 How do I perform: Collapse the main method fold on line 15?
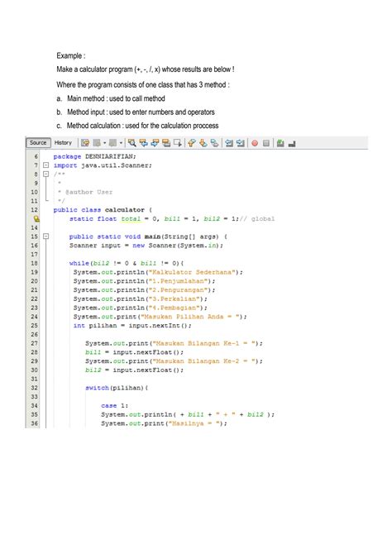(x=45, y=236)
